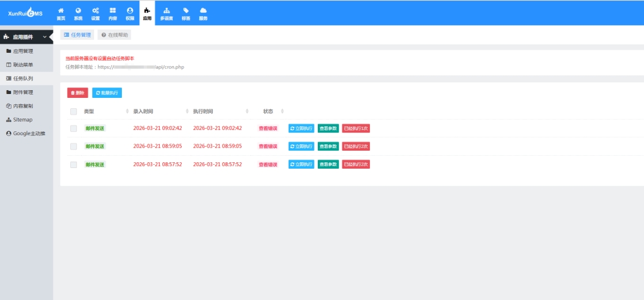Click 立即执行 for the 08:59:05 task

301,146
